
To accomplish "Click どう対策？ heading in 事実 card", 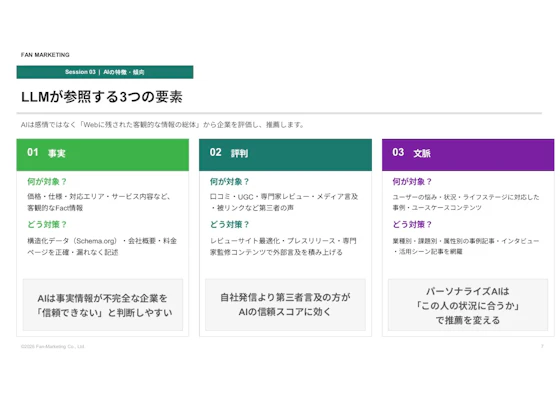I will click(47, 225).
